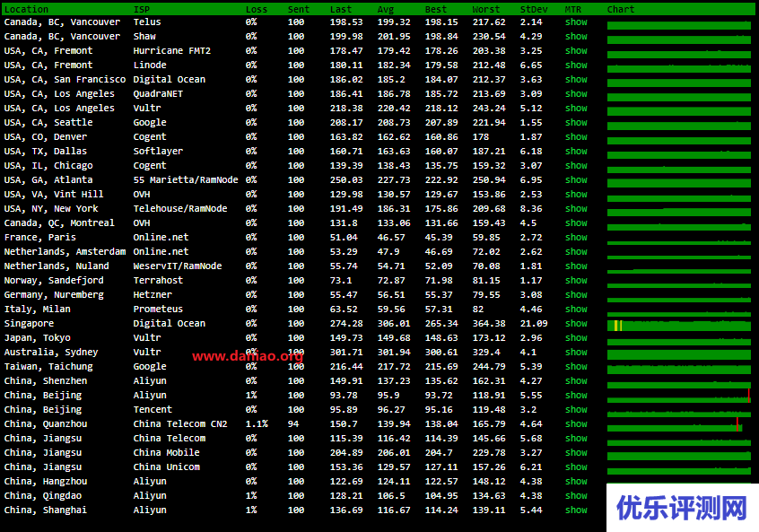Click the StDev column header
The image size is (759, 532).
[x=534, y=9]
